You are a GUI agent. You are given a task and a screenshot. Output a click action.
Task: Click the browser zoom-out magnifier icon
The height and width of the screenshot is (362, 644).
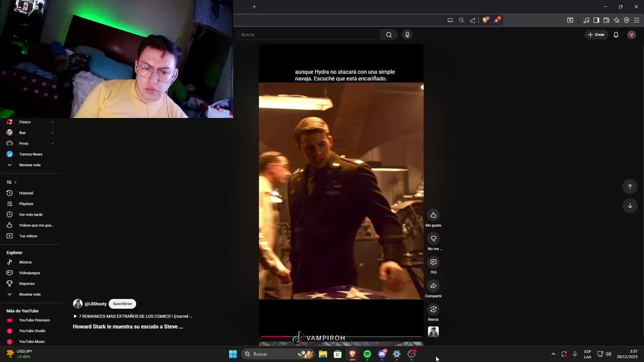461,20
